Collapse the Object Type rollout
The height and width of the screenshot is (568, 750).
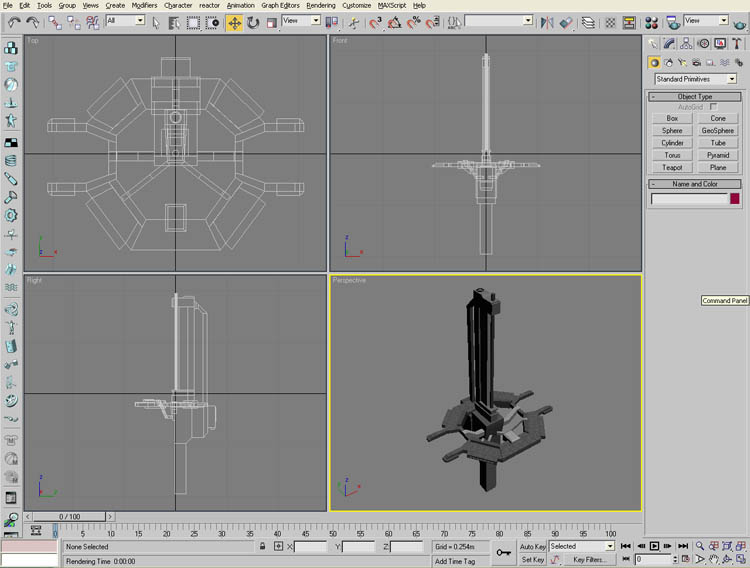coord(694,96)
